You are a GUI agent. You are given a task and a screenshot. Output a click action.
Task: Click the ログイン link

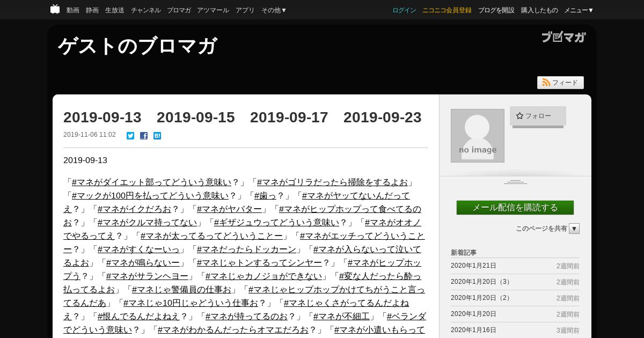(x=404, y=10)
